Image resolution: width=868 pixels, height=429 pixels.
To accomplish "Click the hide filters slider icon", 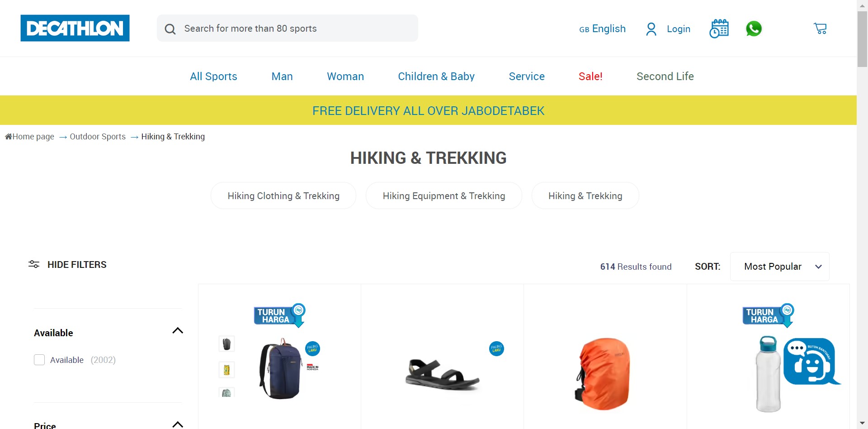I will pos(34,264).
